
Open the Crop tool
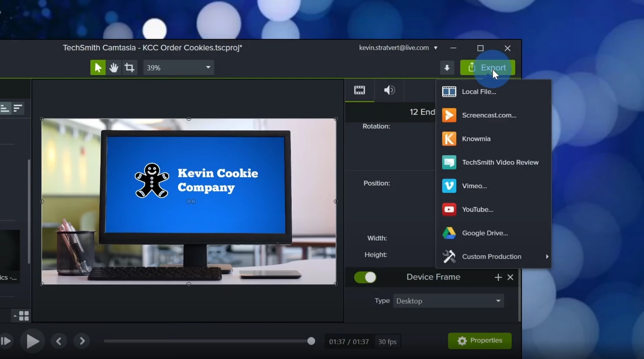point(130,67)
